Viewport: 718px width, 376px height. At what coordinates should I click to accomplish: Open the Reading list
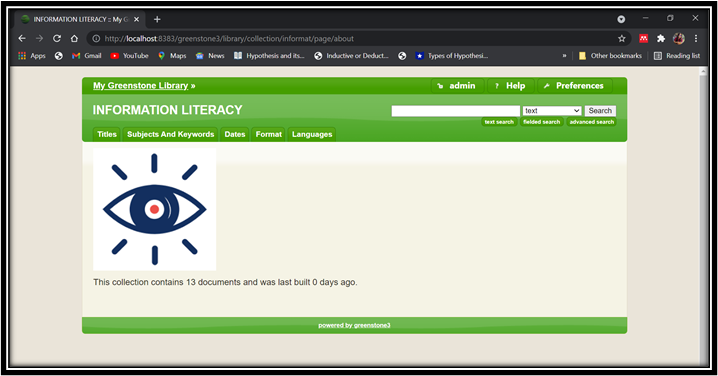click(677, 56)
